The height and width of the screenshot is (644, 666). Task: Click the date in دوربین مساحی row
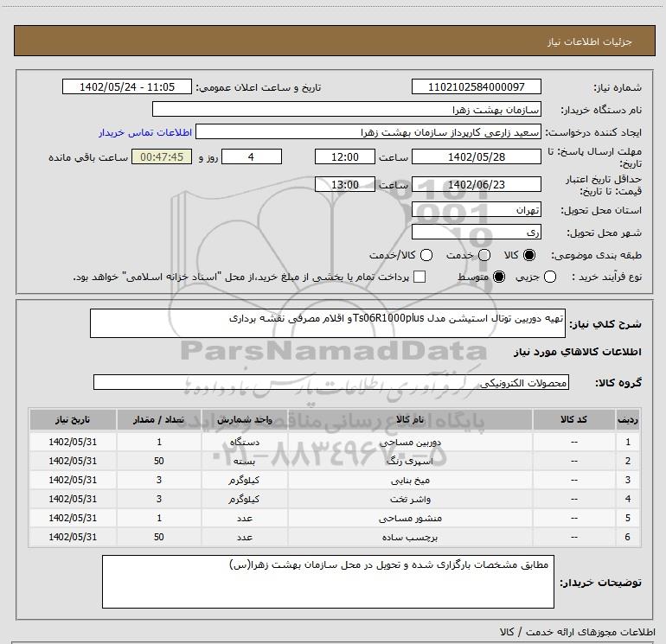tap(73, 442)
